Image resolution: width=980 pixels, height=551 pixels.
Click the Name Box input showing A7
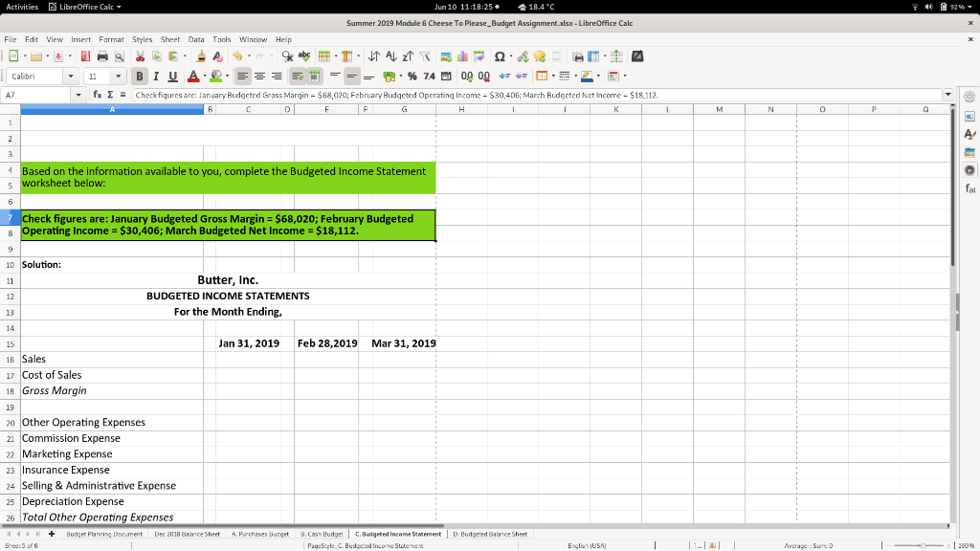pos(37,95)
